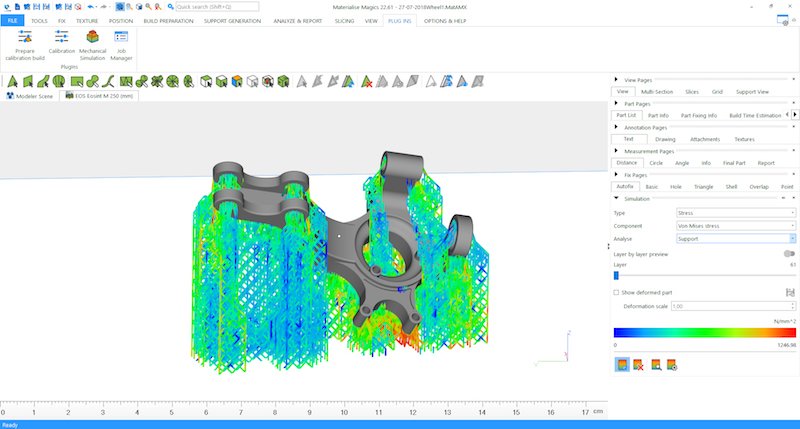
Task: Switch to BUILD PREPARATION ribbon tab
Action: click(168, 21)
